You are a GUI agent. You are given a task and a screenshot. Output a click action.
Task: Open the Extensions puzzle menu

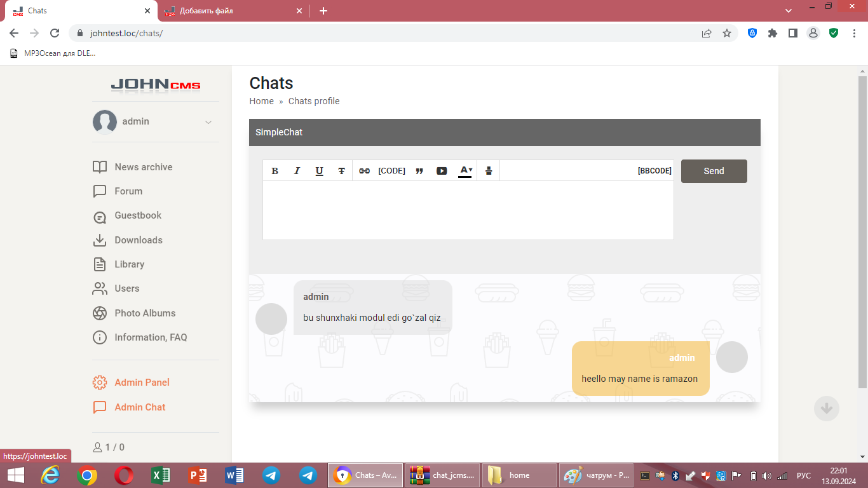pos(773,33)
